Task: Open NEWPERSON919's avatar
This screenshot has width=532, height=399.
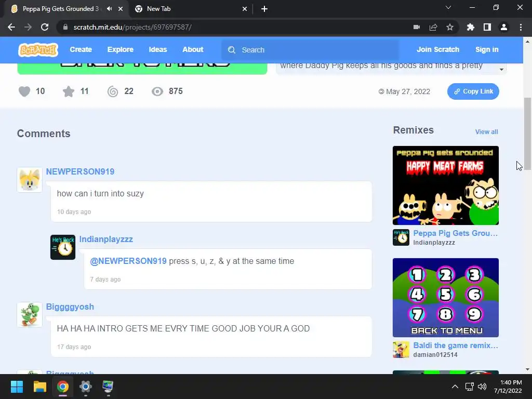Action: click(30, 180)
